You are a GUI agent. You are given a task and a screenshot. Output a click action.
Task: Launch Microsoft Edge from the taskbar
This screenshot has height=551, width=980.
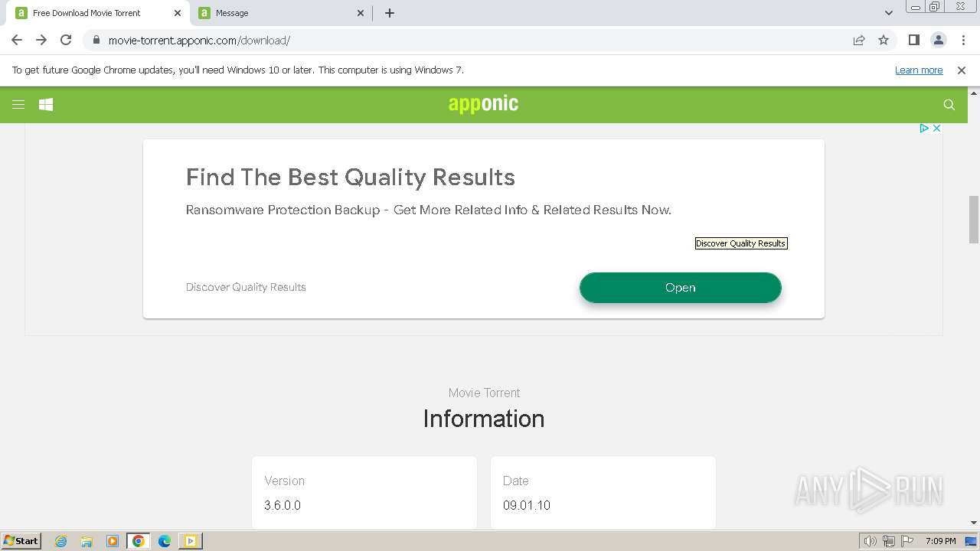tap(165, 541)
